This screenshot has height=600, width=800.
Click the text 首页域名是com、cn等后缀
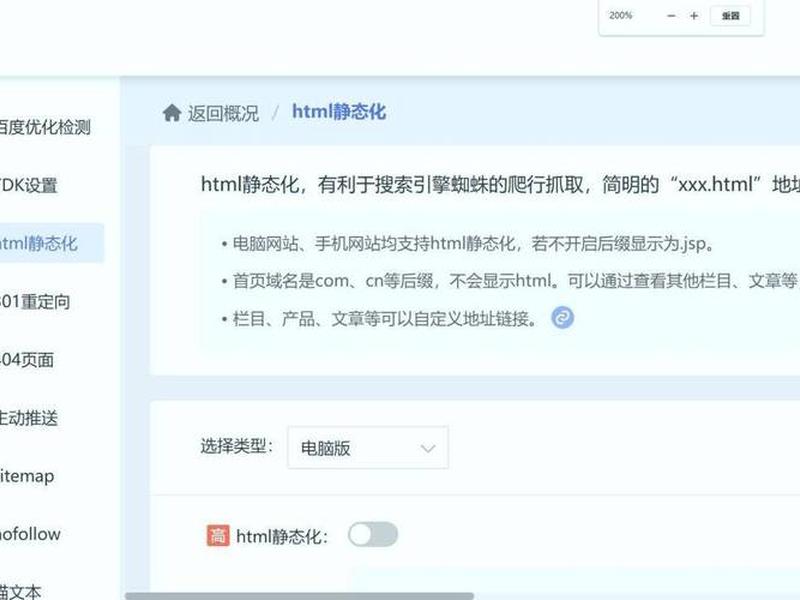pyautogui.click(x=333, y=281)
